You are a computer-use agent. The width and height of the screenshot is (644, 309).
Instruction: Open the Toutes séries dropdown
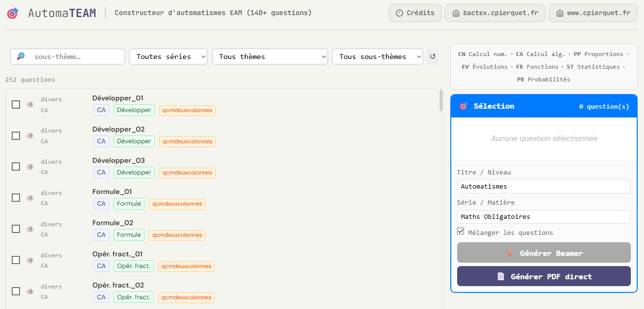coord(168,57)
